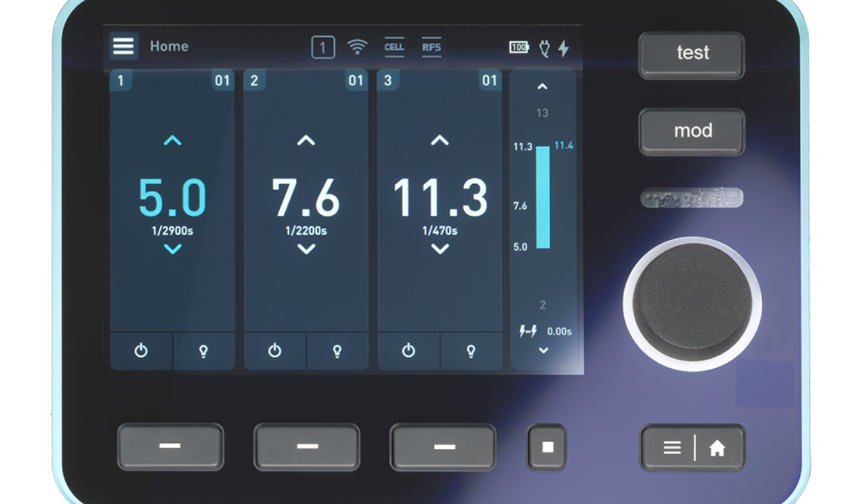
Task: Click the 0.00s sync delay value
Action: [x=560, y=331]
